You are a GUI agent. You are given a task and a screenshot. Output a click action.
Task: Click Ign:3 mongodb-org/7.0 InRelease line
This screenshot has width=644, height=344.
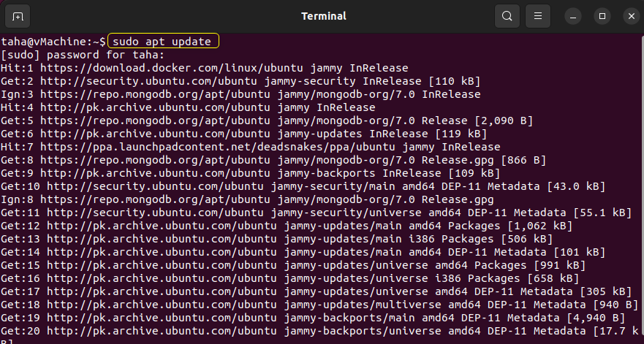click(240, 94)
